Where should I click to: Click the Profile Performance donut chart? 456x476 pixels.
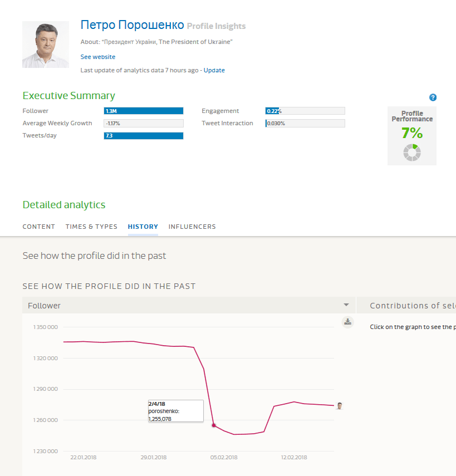(x=412, y=153)
